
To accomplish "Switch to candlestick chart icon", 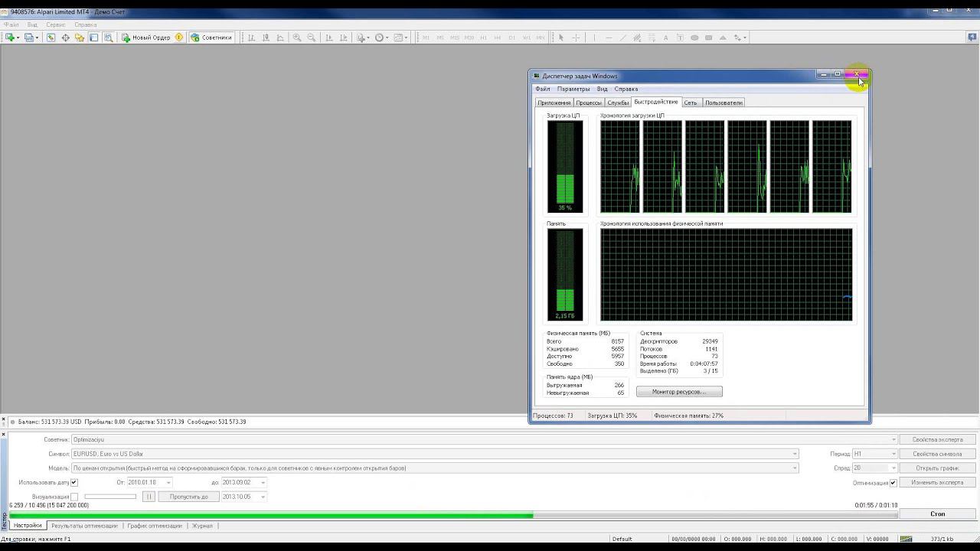I will tap(266, 37).
